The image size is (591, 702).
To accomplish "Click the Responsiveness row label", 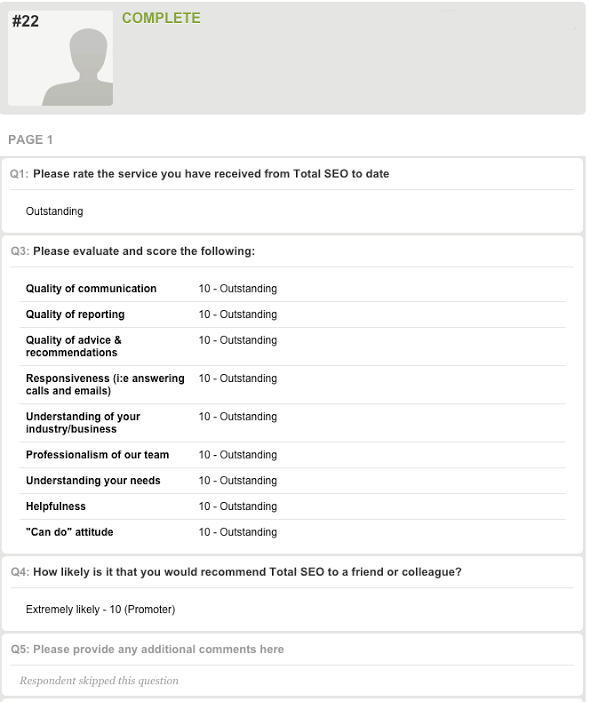I will tap(105, 385).
